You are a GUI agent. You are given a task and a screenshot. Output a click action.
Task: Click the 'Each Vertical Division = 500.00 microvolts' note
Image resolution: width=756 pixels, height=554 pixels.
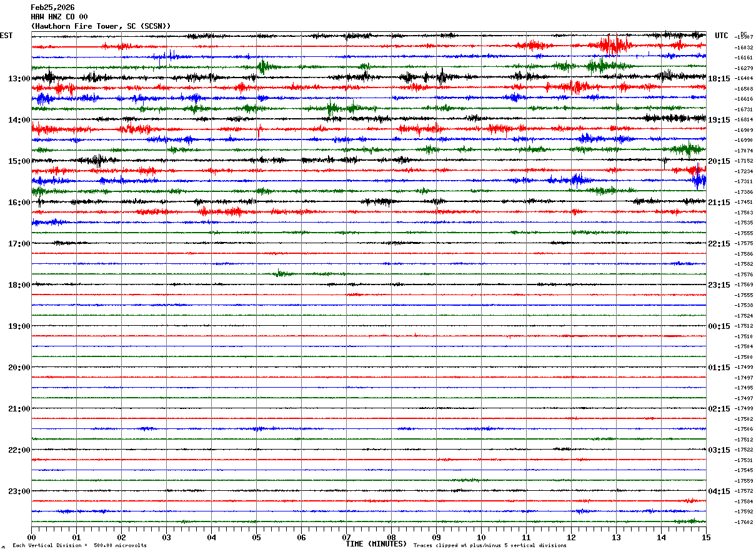click(79, 546)
